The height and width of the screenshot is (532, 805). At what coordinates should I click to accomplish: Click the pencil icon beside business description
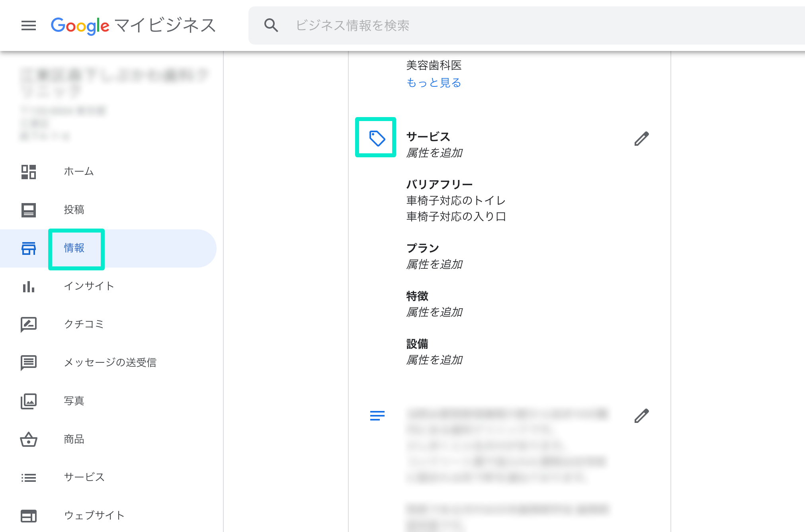(x=641, y=416)
